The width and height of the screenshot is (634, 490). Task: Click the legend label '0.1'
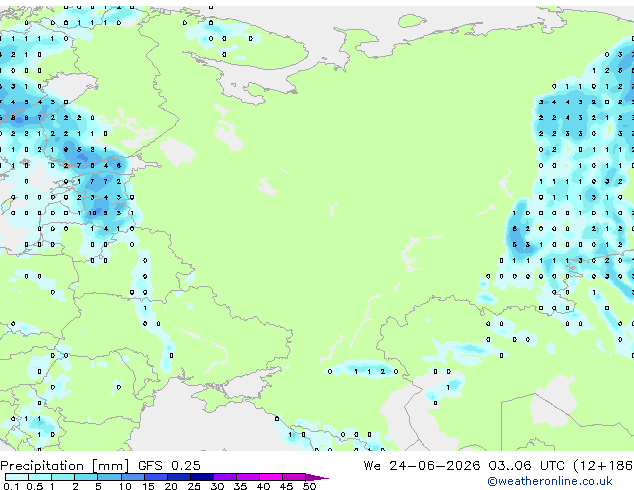11,486
